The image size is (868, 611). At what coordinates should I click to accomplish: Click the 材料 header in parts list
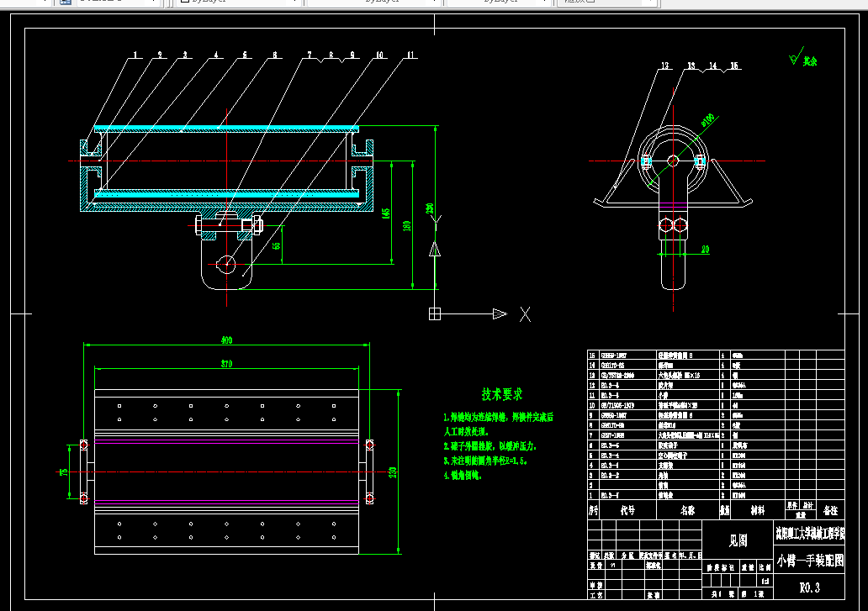click(757, 510)
